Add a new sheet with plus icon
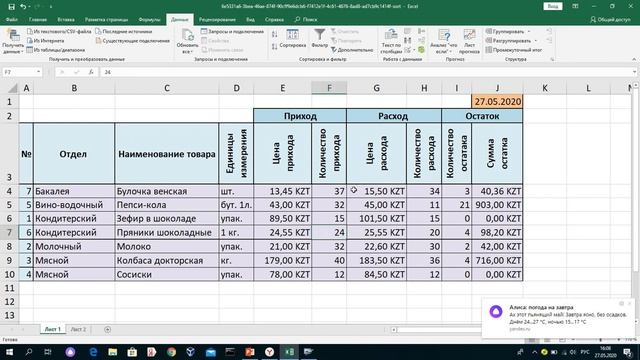The image size is (640, 360). (x=107, y=329)
